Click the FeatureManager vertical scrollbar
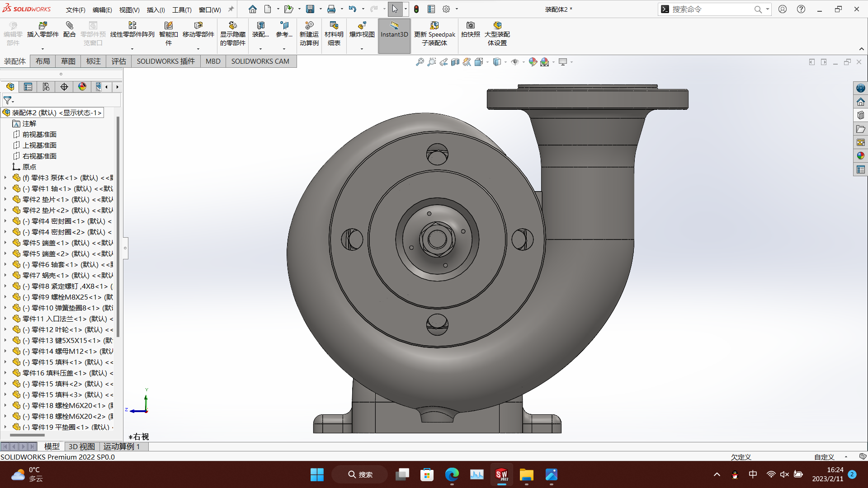Viewport: 868px width, 488px height. tap(118, 226)
